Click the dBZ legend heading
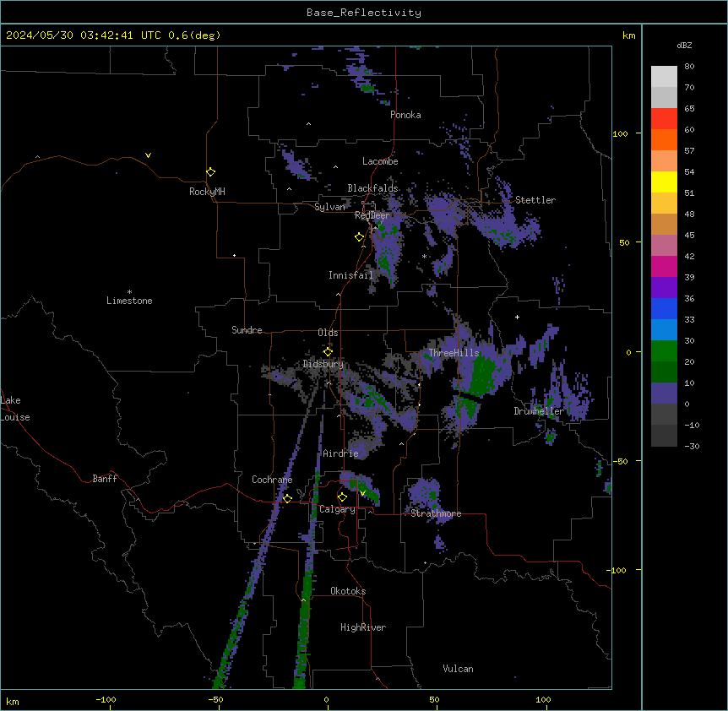The image size is (728, 711). coord(684,46)
